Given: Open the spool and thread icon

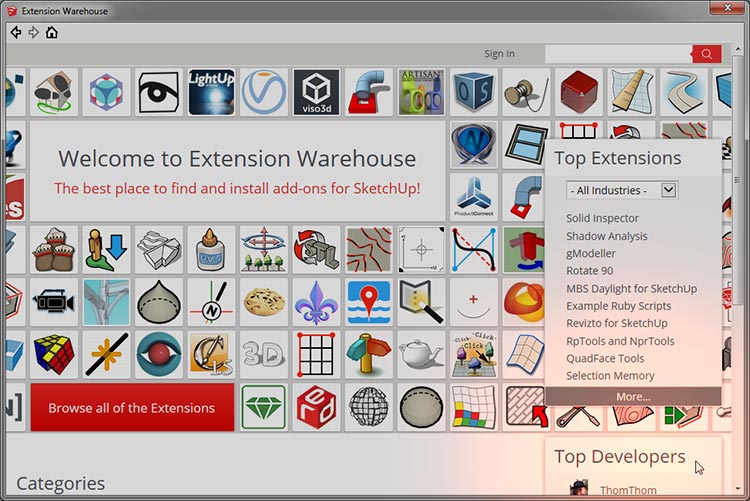Looking at the screenshot, I should [526, 92].
